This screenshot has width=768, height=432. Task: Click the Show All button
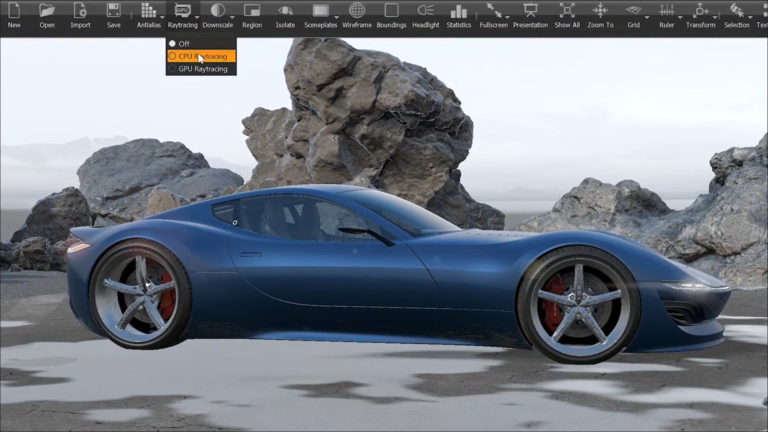[x=567, y=15]
